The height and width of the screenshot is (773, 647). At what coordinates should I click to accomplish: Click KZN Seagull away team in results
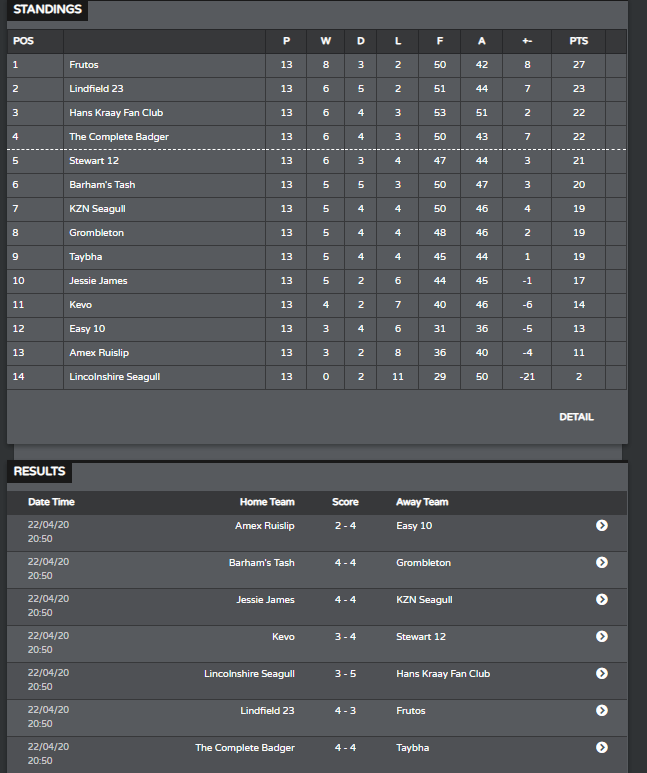click(424, 600)
